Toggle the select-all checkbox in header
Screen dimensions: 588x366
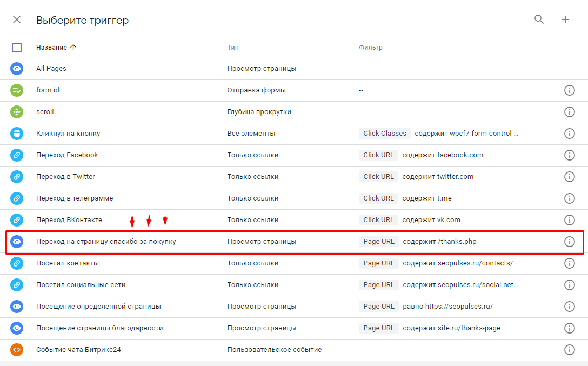coord(17,48)
